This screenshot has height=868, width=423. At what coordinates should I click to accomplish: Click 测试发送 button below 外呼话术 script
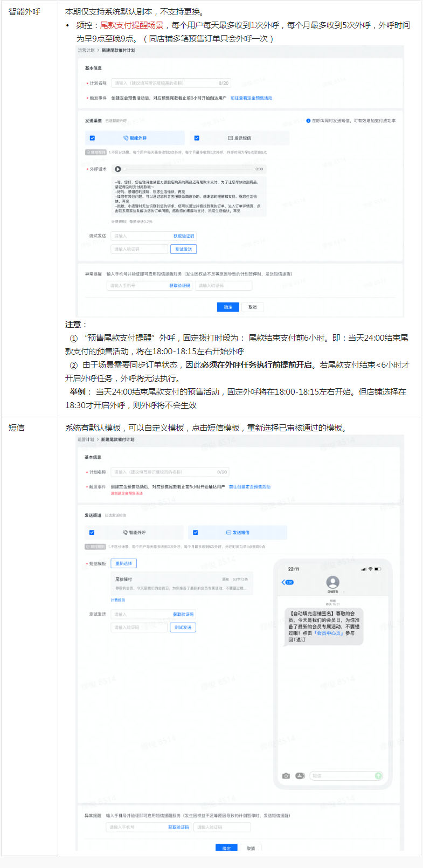(184, 249)
